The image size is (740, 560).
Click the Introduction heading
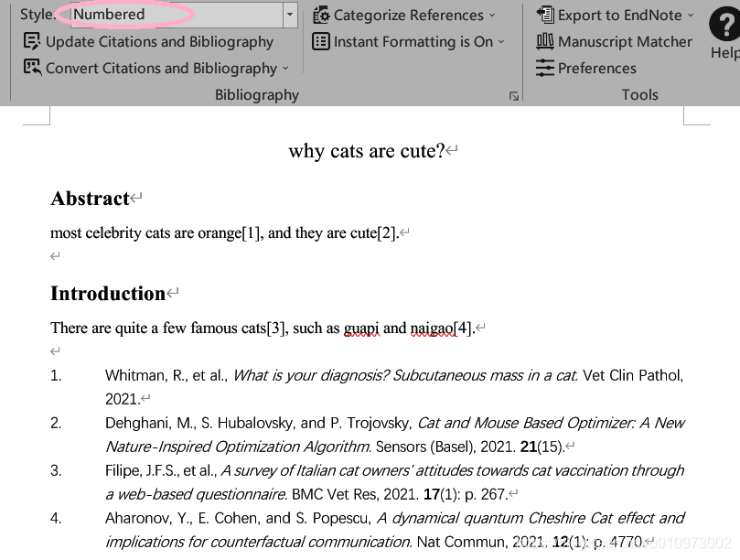point(108,293)
